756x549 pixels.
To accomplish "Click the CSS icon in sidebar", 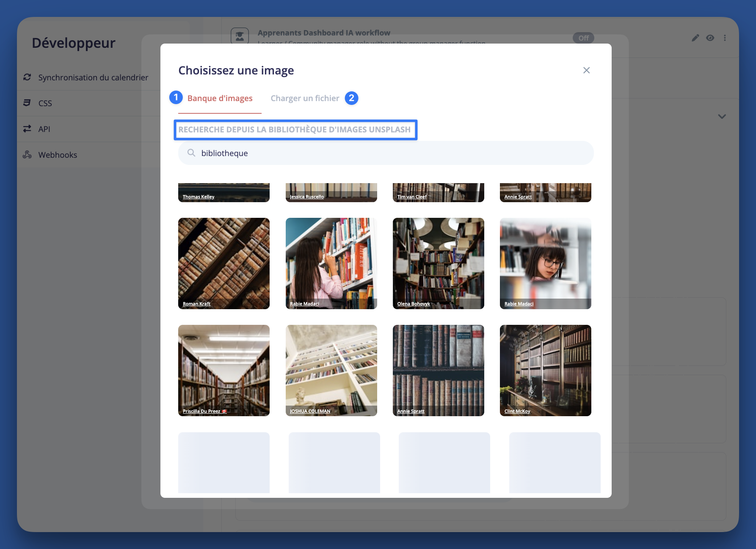I will pos(27,103).
